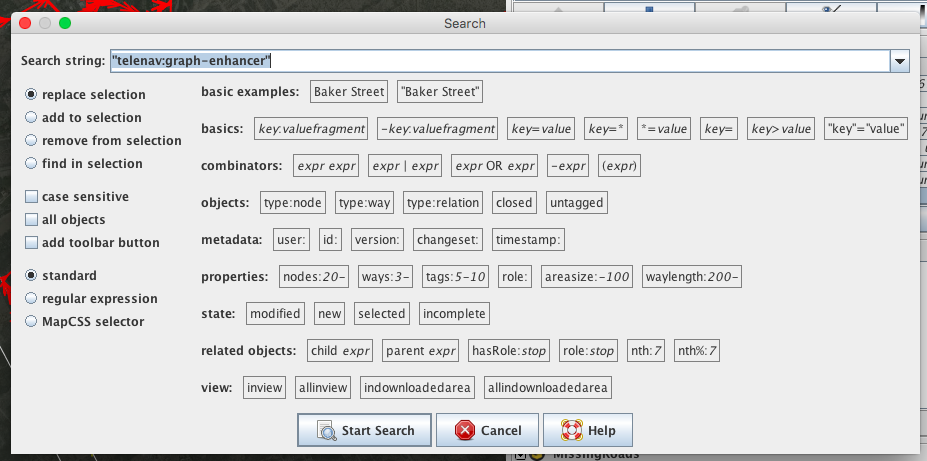Insert the inview filter
The image size is (927, 461).
(x=264, y=388)
